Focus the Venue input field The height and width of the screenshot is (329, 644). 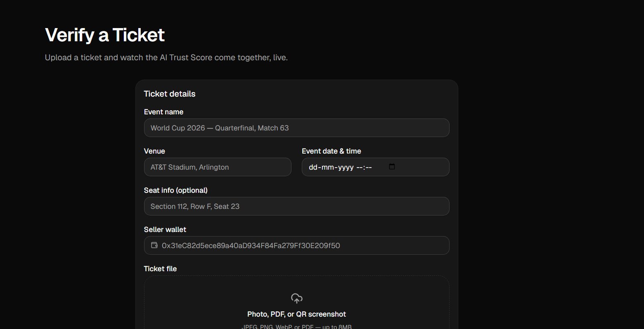click(x=218, y=167)
